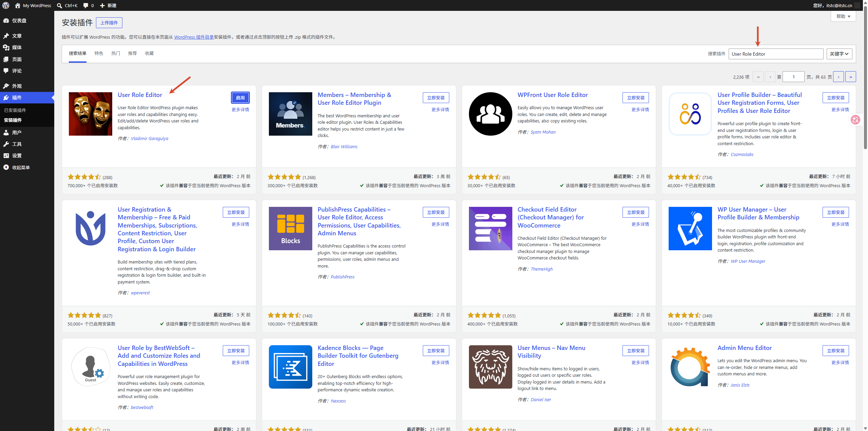Open user account menu itstc@itstc.cn

click(x=836, y=5)
